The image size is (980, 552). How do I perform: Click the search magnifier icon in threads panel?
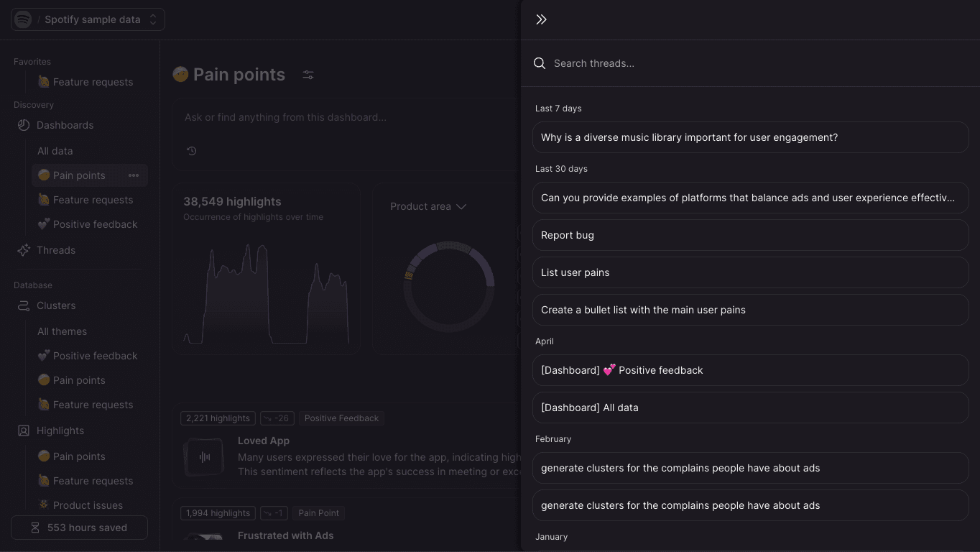540,63
